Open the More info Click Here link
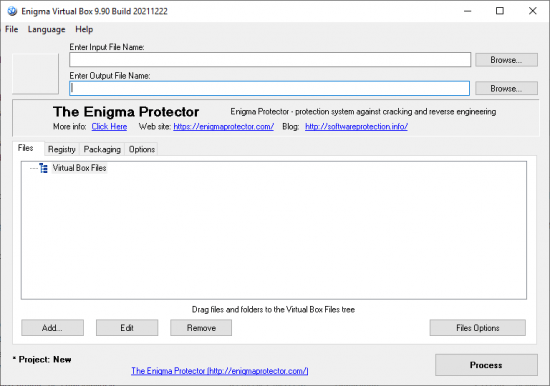This screenshot has width=550, height=386. pyautogui.click(x=109, y=127)
